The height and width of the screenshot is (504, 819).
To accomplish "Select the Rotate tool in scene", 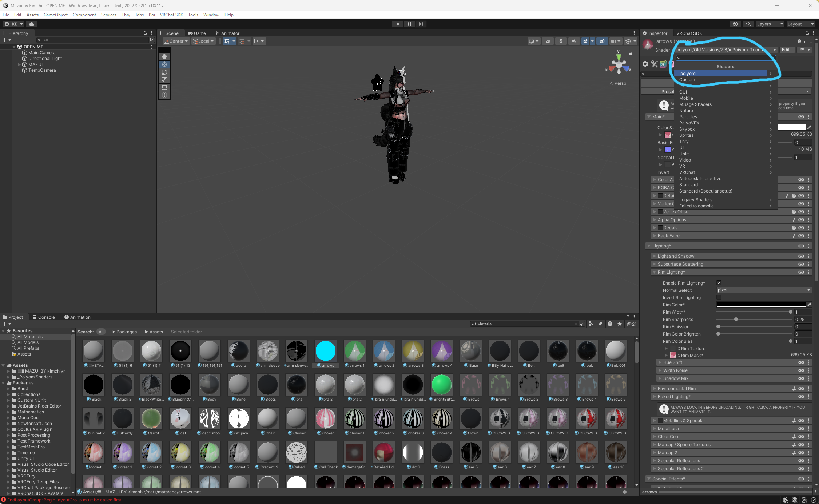I will pyautogui.click(x=164, y=72).
